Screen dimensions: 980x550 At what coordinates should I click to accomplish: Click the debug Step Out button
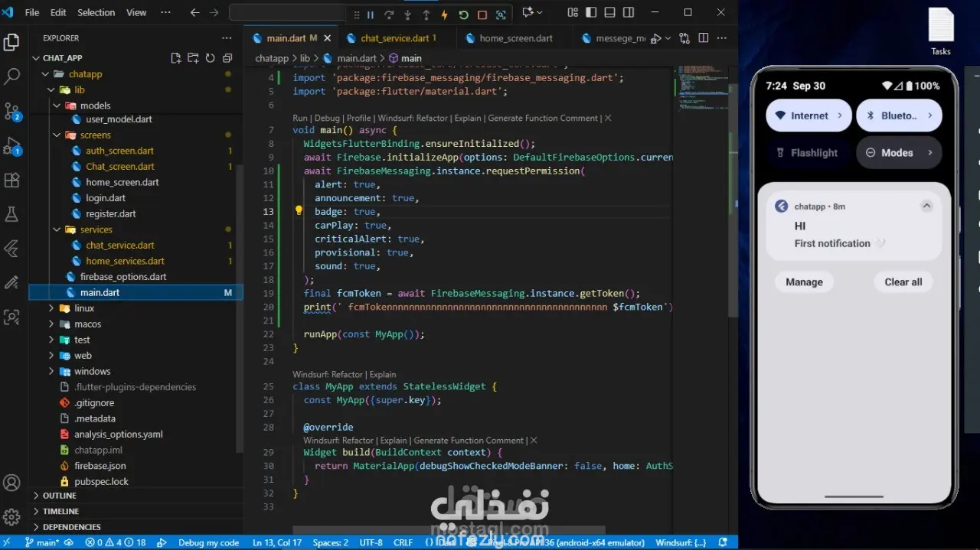(426, 15)
